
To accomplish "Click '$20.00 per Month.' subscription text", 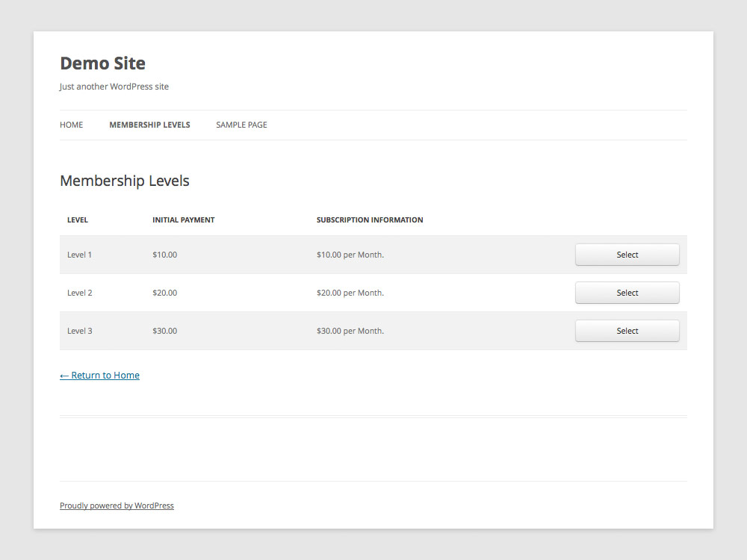I will (x=350, y=293).
